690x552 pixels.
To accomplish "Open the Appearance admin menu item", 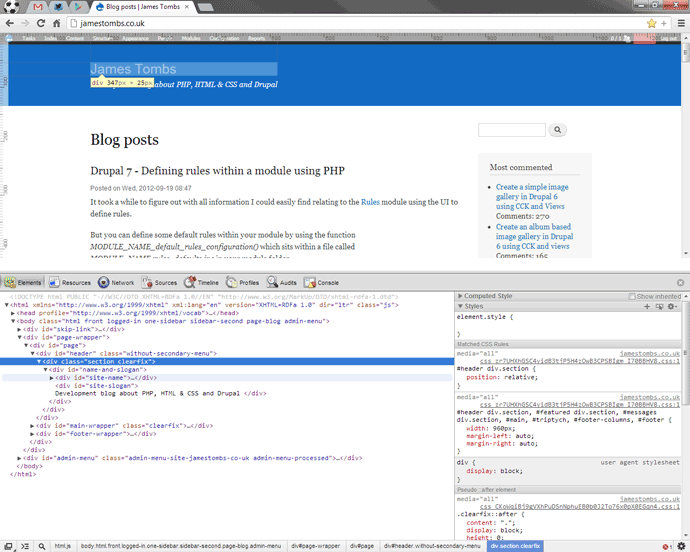I will coord(135,38).
